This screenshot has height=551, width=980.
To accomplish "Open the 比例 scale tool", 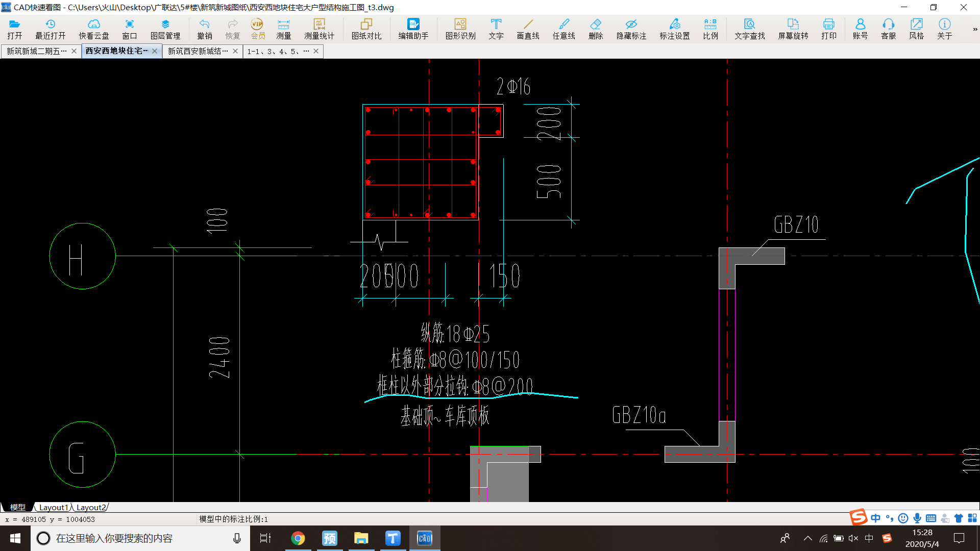I will point(710,29).
